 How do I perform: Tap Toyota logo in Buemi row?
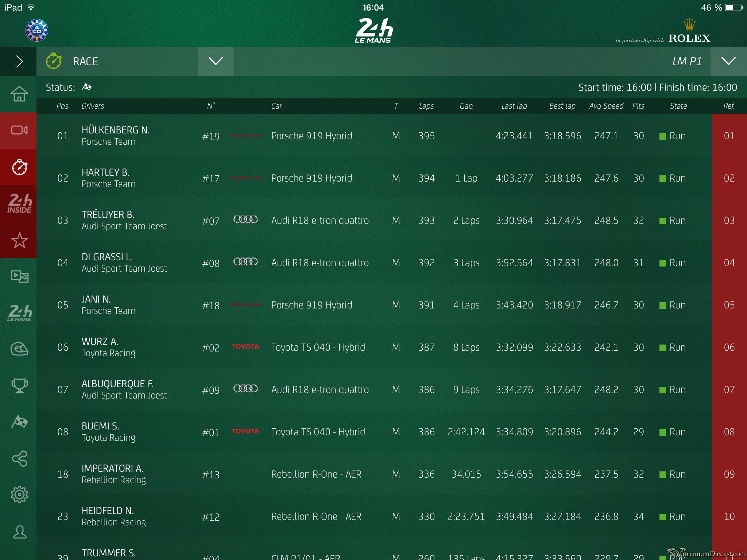(x=245, y=431)
